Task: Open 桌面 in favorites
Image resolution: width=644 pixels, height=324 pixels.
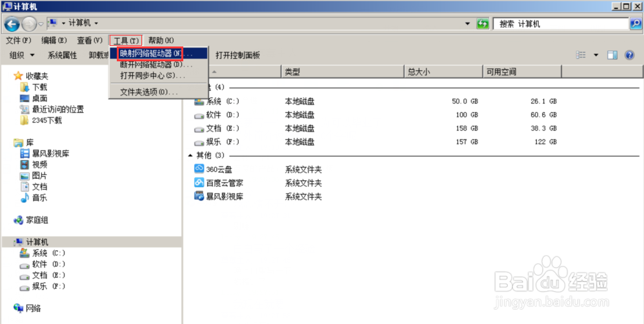Action: [x=39, y=98]
